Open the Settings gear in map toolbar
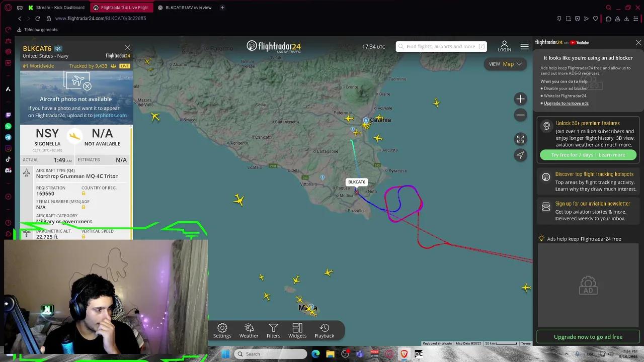Screen dimensions: 644x362 click(222, 330)
